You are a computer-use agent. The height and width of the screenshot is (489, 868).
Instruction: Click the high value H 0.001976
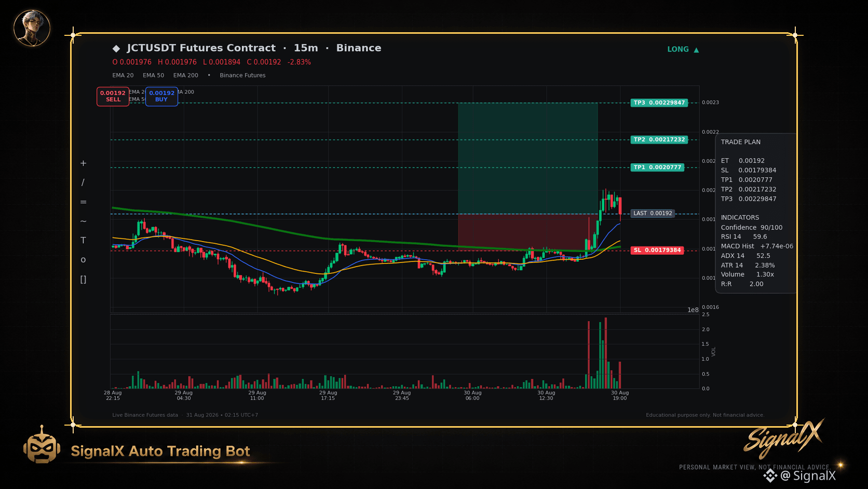177,62
